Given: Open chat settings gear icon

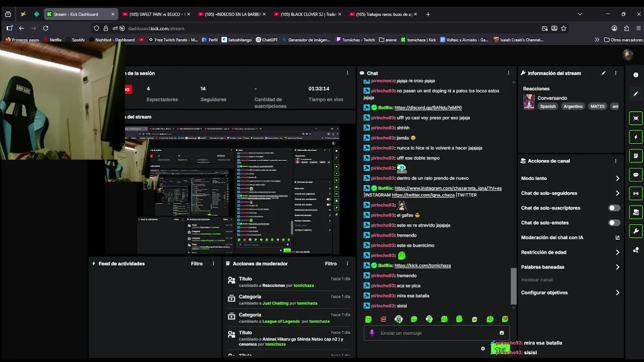Looking at the screenshot, I should [x=483, y=348].
